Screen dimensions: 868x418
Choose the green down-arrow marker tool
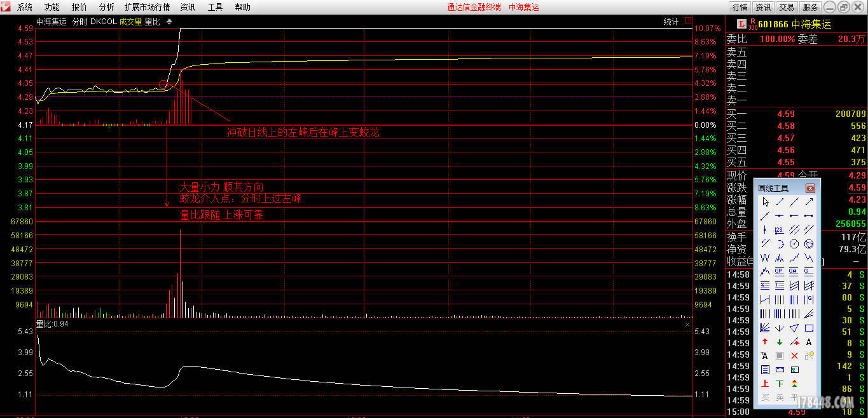click(x=780, y=342)
